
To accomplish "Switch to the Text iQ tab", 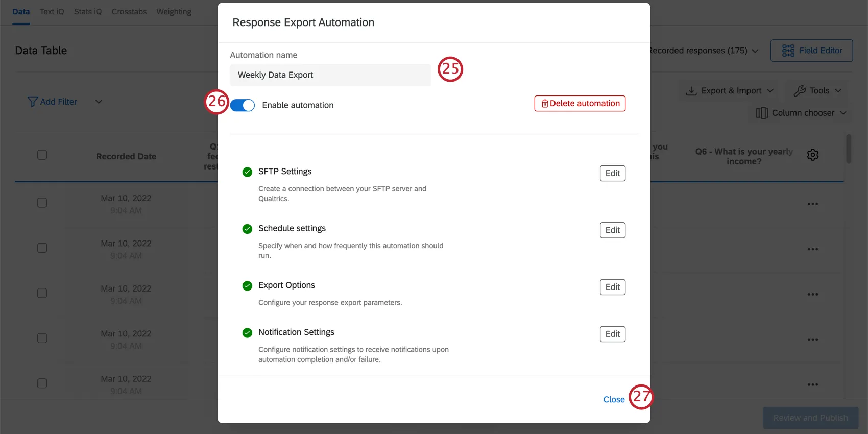I will pyautogui.click(x=52, y=12).
